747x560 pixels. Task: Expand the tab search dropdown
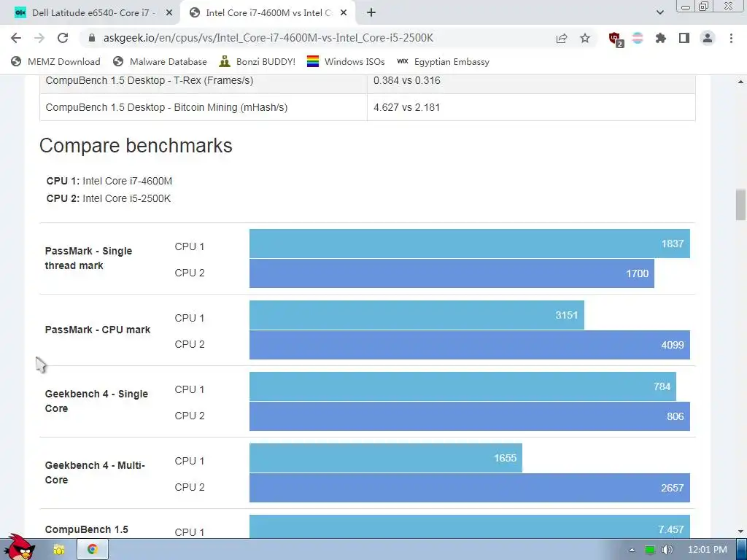(x=659, y=13)
